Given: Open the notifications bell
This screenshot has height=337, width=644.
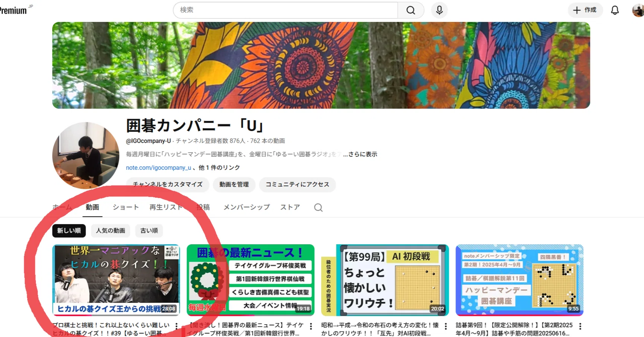Looking at the screenshot, I should 615,10.
